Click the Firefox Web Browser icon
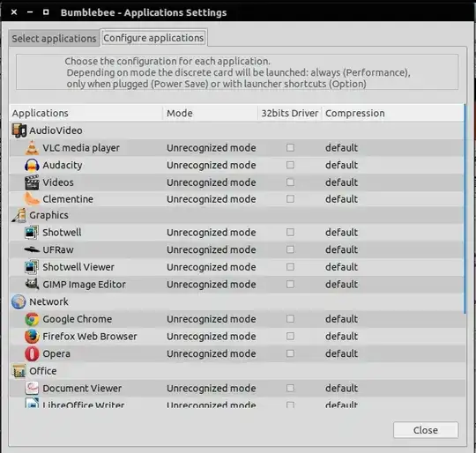The height and width of the screenshot is (453, 476). [x=32, y=337]
